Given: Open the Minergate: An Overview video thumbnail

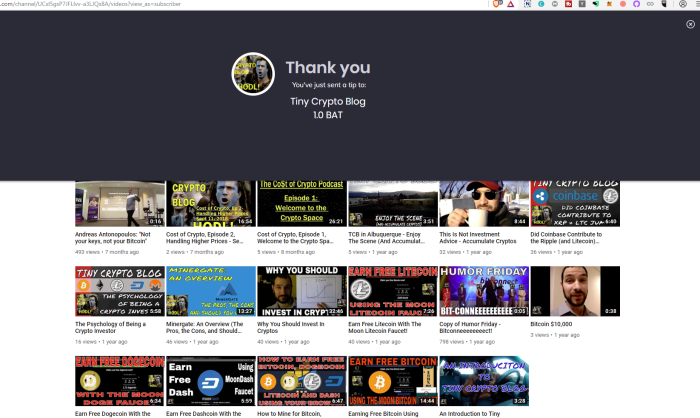Looking at the screenshot, I should (x=210, y=291).
